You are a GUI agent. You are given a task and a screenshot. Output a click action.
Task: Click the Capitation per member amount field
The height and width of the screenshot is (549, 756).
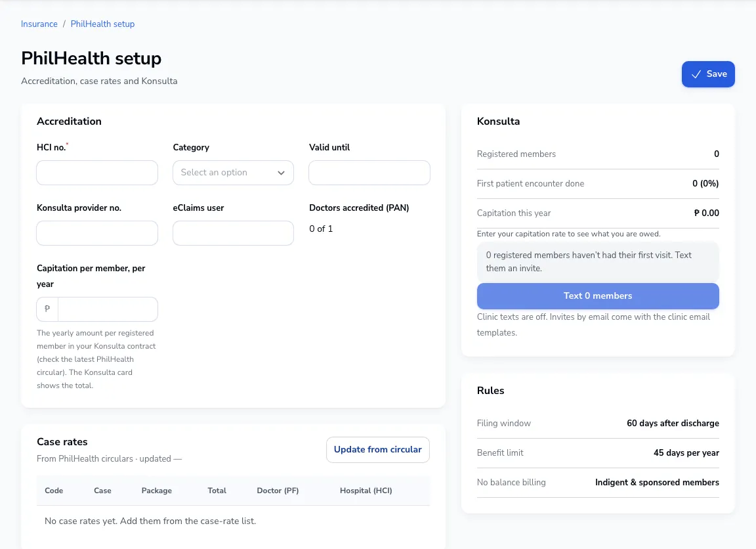point(108,309)
